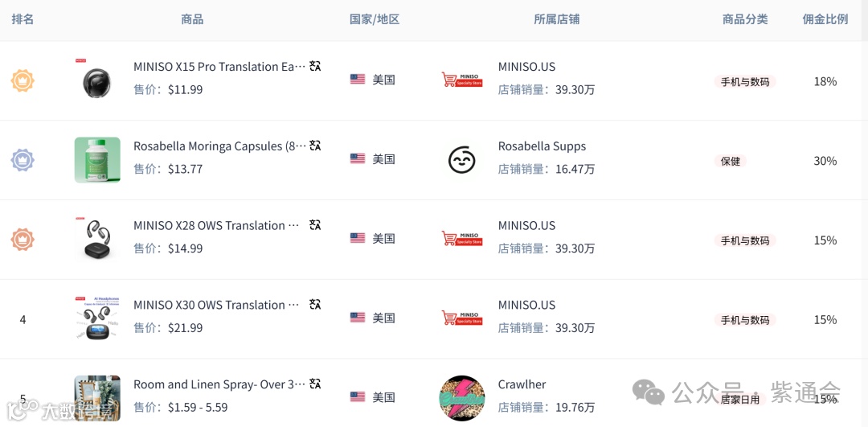Click translate icon beside MINISO X28 OWS title

pyautogui.click(x=315, y=225)
